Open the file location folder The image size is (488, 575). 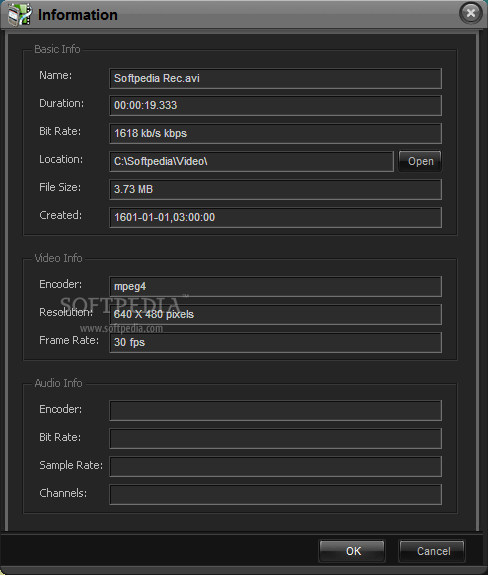click(x=420, y=161)
